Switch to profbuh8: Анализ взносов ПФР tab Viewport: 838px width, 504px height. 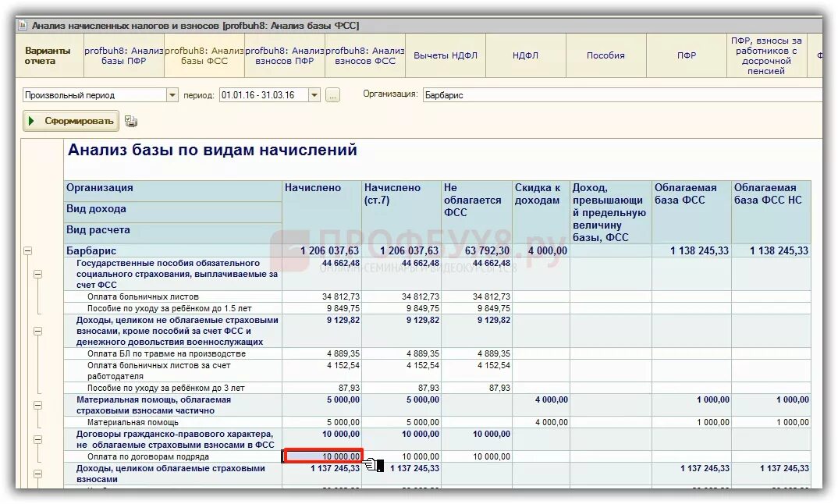[285, 55]
